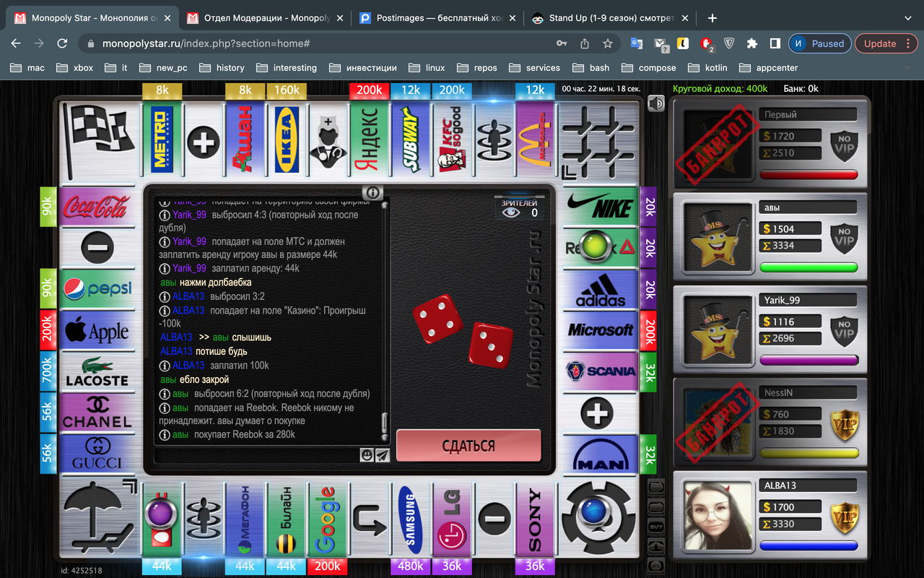Screen dimensions: 924x578
Task: Click the jail bars corner tile
Action: [x=598, y=139]
